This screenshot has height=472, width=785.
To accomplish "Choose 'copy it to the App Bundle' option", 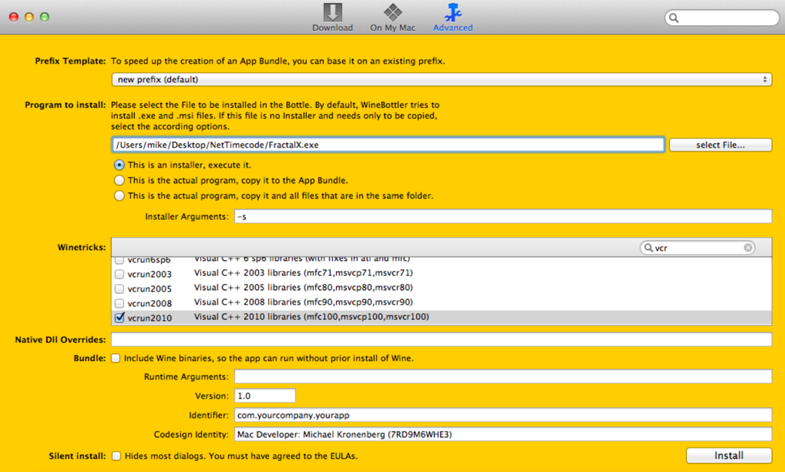I will click(120, 181).
